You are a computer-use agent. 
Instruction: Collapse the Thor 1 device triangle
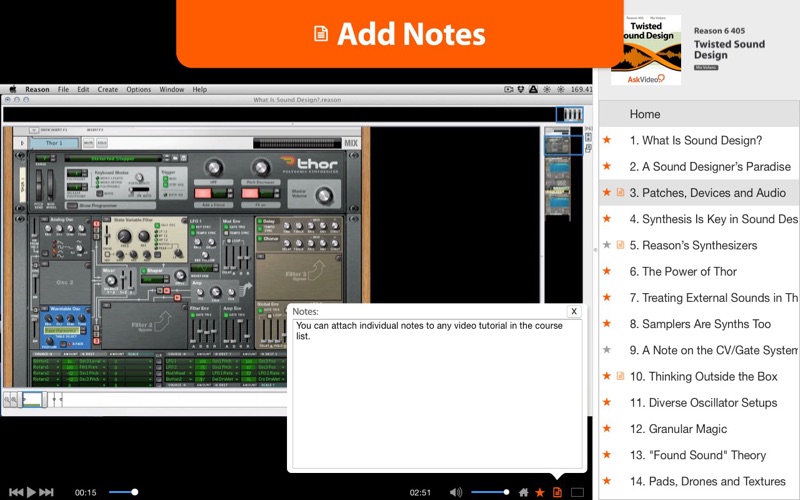[22, 143]
